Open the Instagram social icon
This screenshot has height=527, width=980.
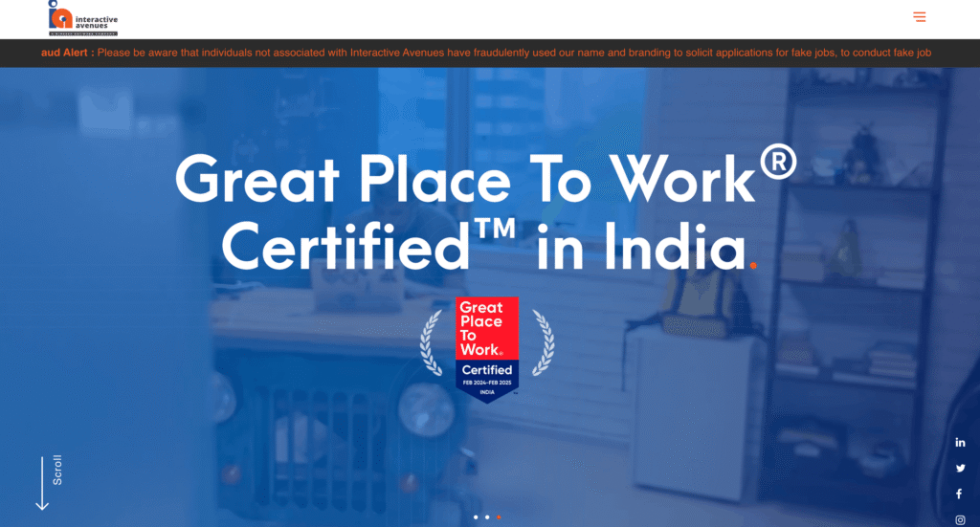pyautogui.click(x=960, y=519)
